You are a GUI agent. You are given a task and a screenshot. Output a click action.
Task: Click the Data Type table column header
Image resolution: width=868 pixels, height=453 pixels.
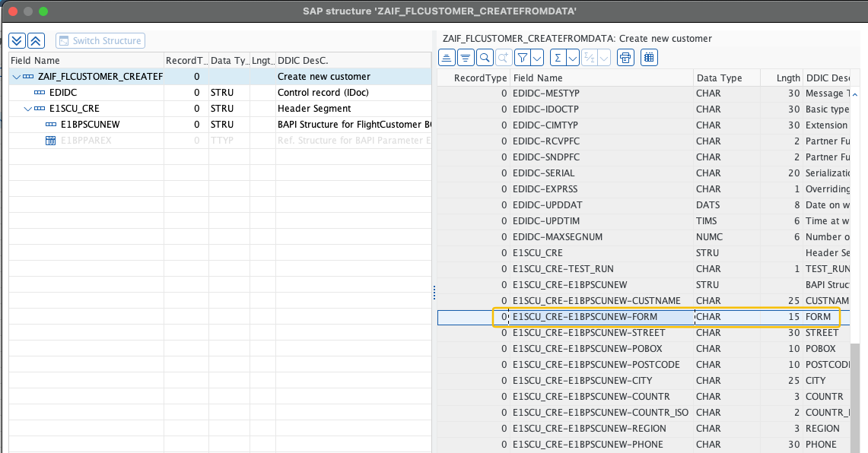727,78
